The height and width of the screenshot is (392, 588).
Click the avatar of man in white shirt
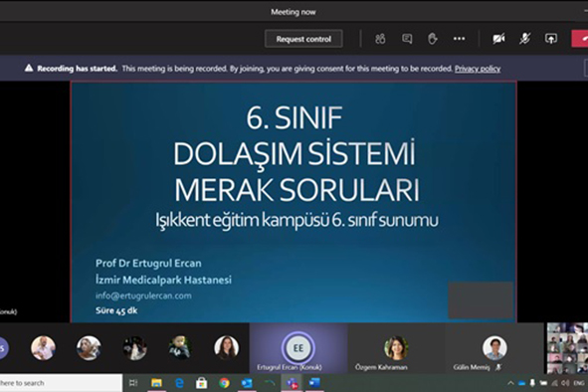tap(43, 348)
